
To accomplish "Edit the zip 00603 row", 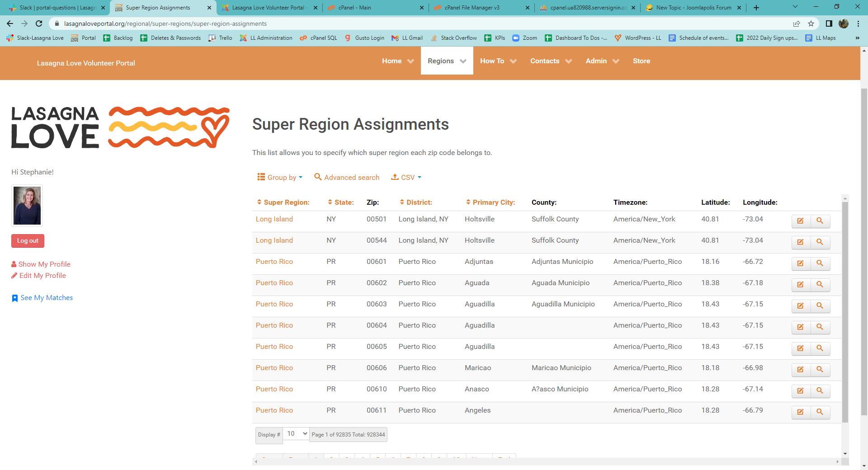I will pyautogui.click(x=801, y=306).
